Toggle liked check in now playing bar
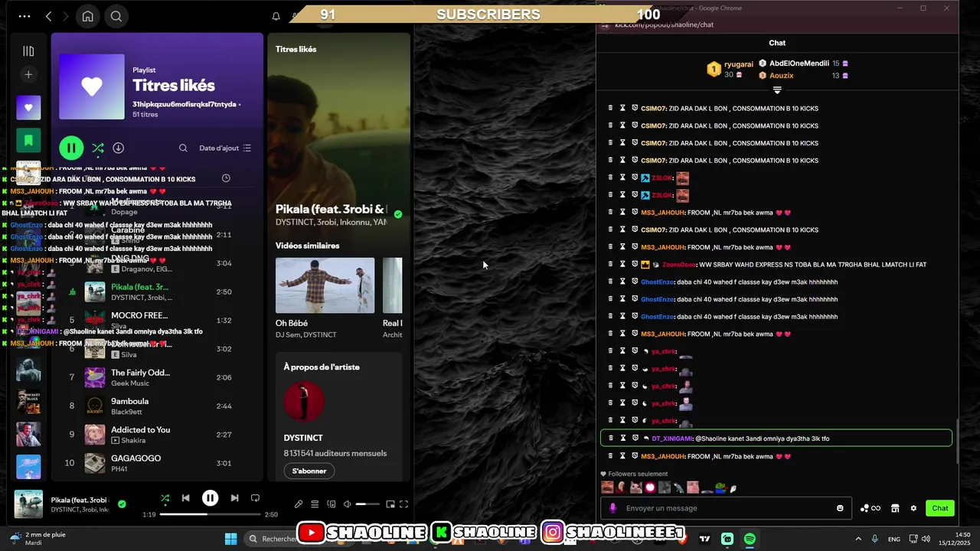 pos(122,504)
